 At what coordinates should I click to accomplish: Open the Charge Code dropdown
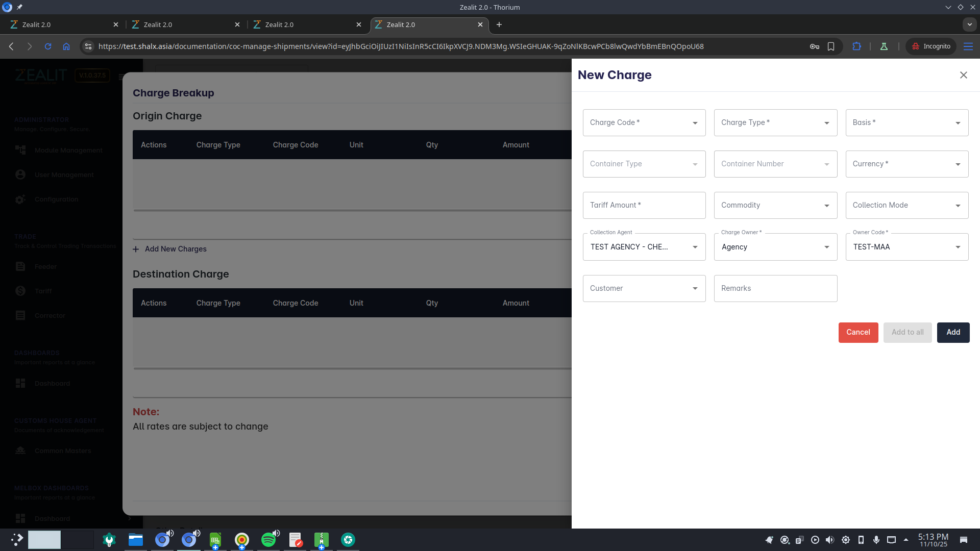tap(644, 123)
